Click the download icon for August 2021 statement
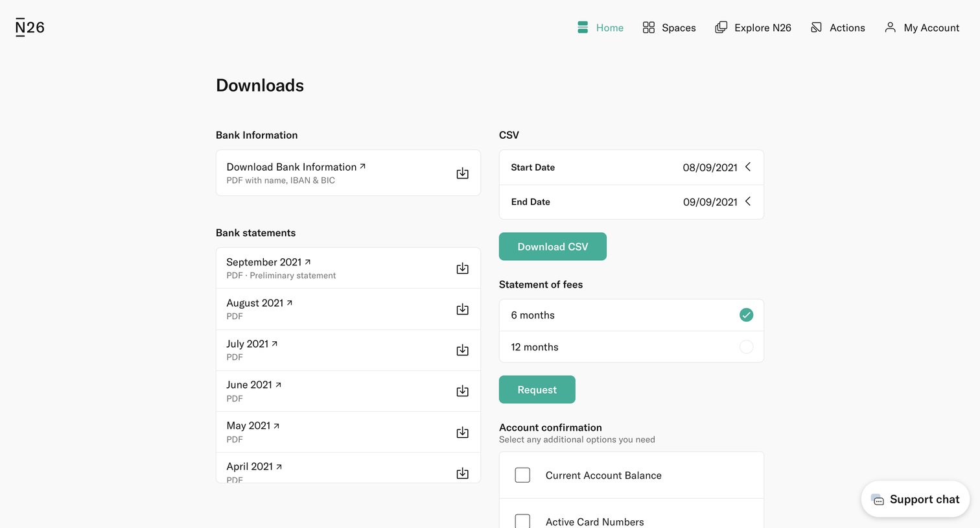980x528 pixels. [x=462, y=309]
